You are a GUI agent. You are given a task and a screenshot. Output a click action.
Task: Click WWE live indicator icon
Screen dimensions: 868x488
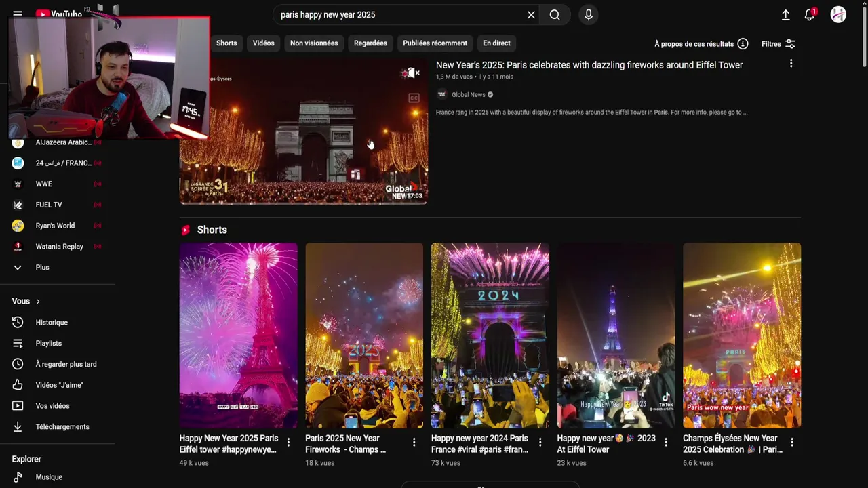click(97, 184)
